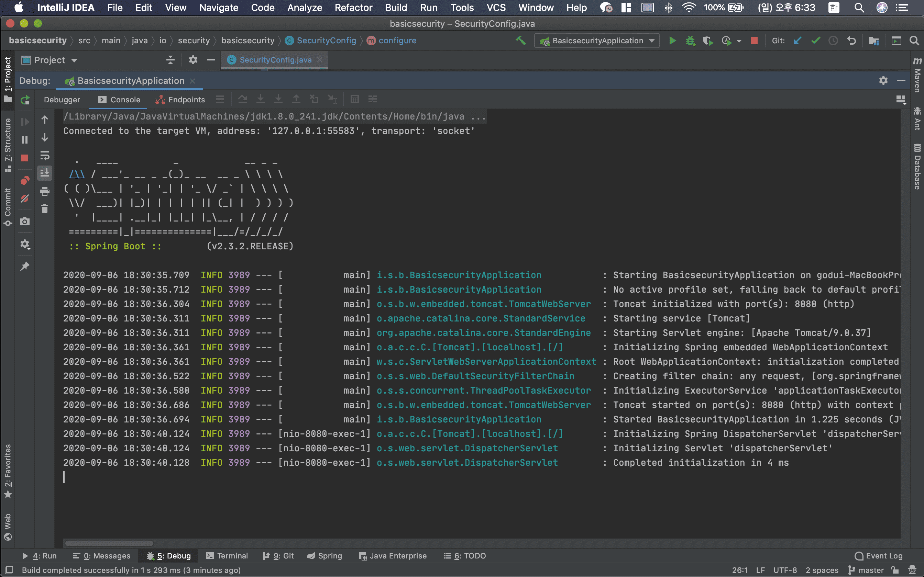
Task: Clear all console output
Action: 45,209
